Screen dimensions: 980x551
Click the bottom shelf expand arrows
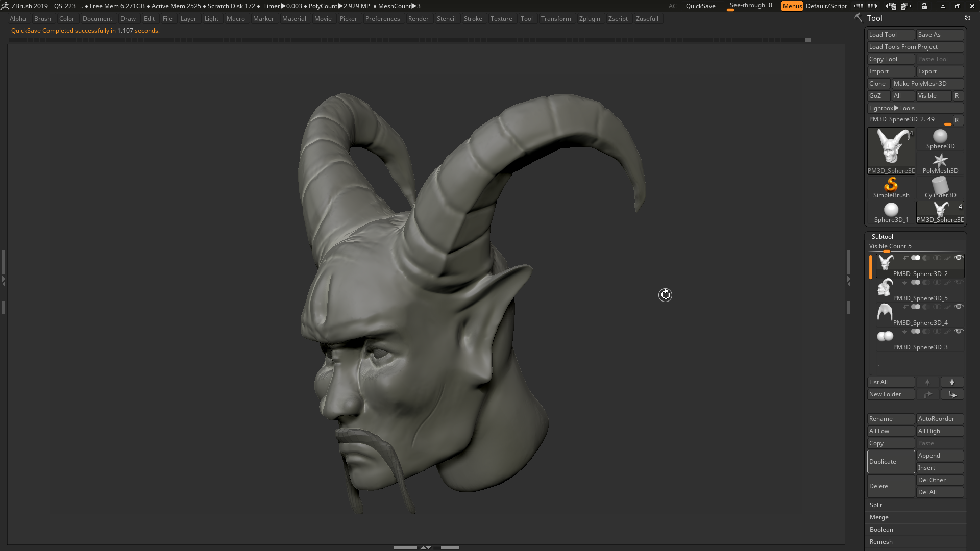(x=426, y=547)
